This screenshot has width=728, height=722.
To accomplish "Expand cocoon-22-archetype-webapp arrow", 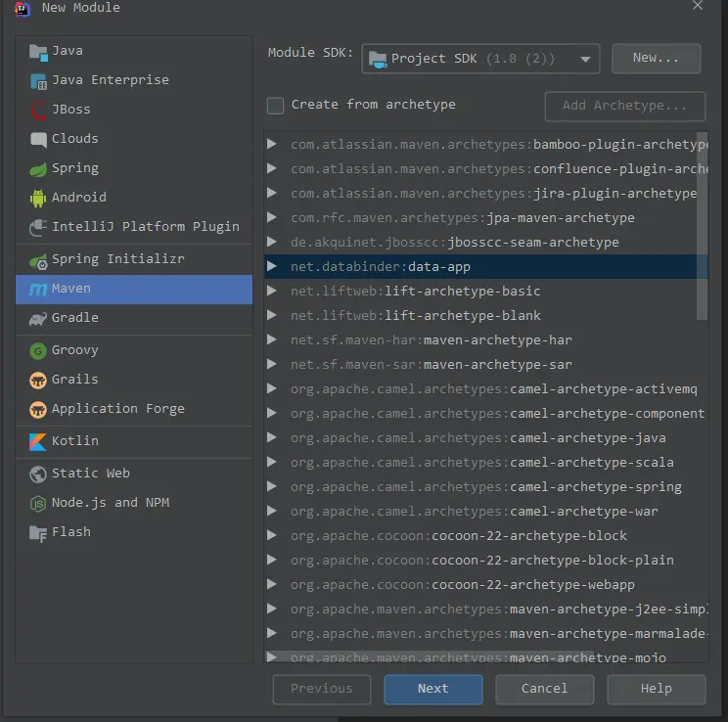I will coord(272,584).
